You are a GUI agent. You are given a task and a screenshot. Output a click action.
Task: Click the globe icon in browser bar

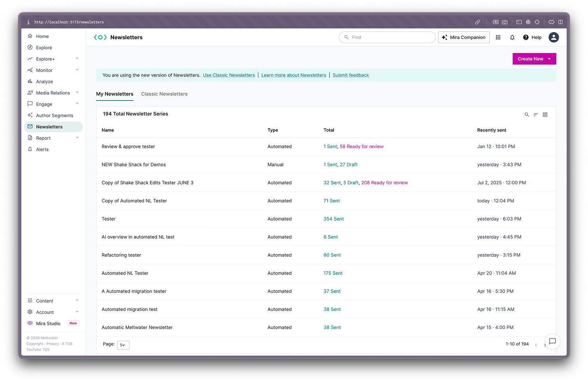pyautogui.click(x=528, y=22)
